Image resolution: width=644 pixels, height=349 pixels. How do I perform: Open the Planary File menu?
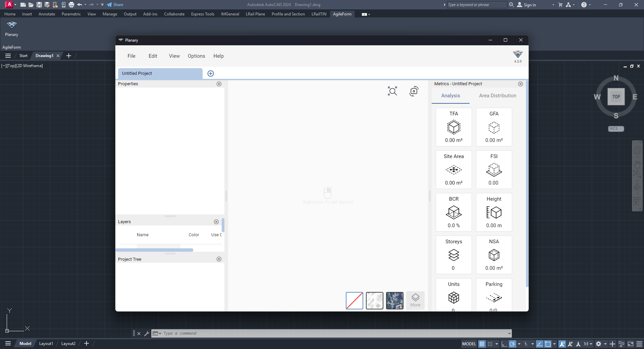131,56
